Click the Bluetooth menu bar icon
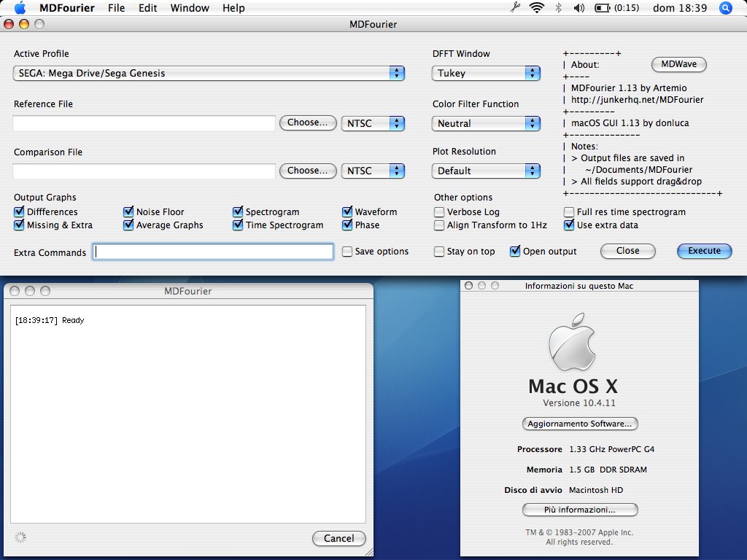This screenshot has height=560, width=747. point(558,7)
